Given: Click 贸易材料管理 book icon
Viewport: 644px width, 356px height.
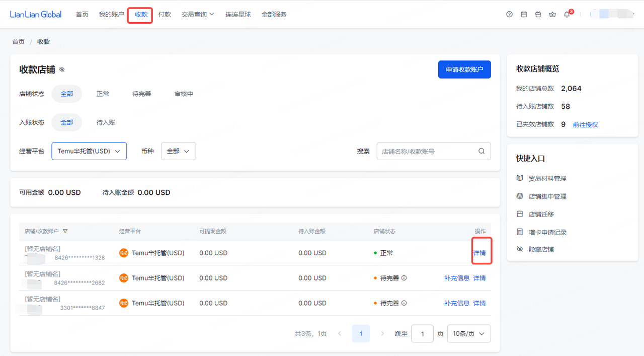Looking at the screenshot, I should click(x=520, y=178).
